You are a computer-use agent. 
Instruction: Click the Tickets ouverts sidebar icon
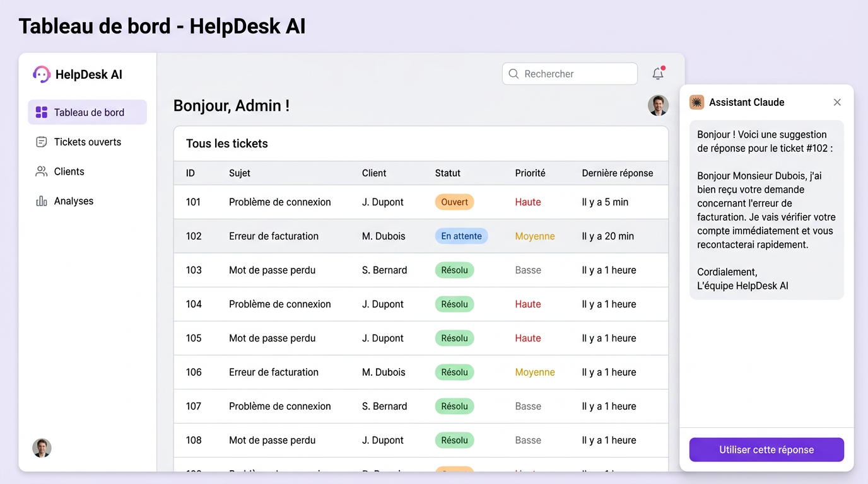tap(42, 142)
